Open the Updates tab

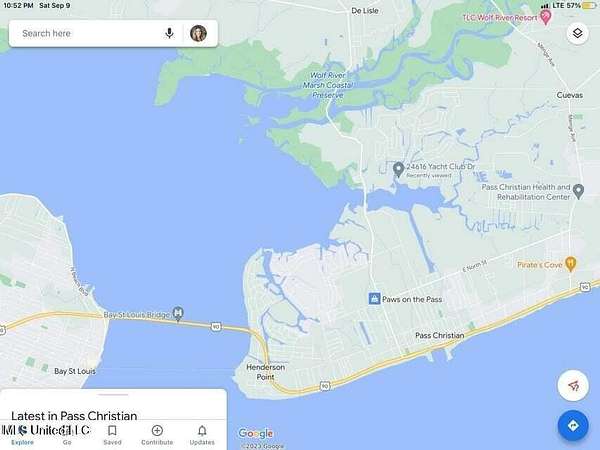tap(202, 435)
